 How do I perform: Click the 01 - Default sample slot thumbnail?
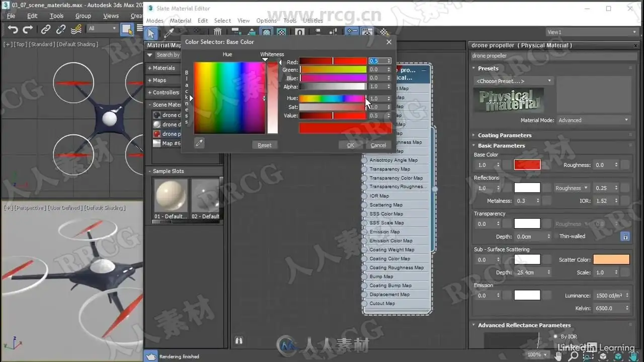[171, 195]
